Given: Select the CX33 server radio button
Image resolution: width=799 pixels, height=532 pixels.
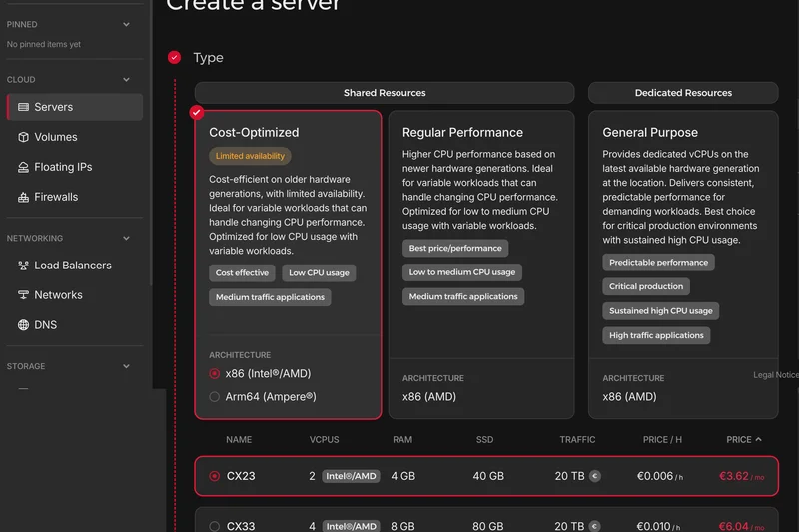Looking at the screenshot, I should pyautogui.click(x=214, y=526).
